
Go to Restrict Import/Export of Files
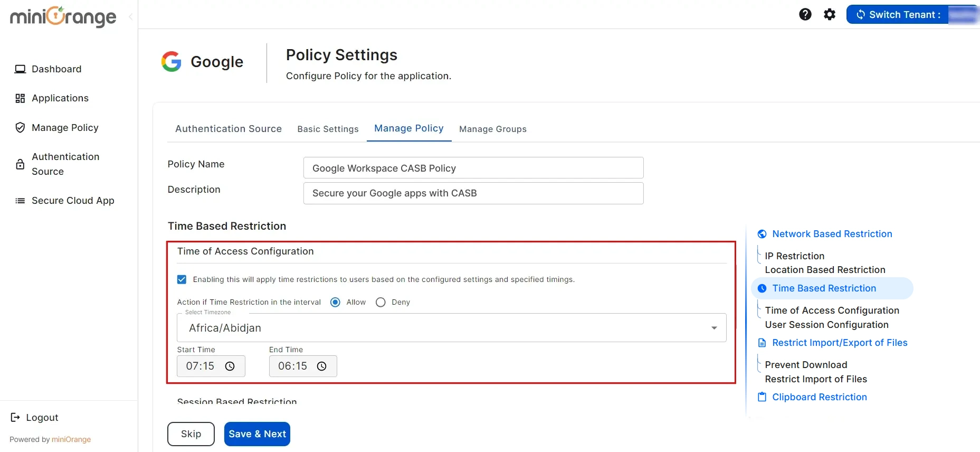click(x=840, y=343)
